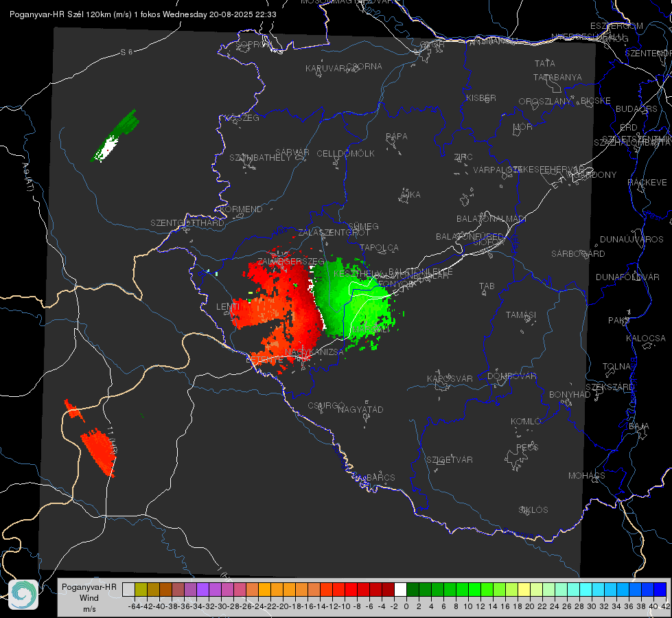Click the MÓR town label
Screen dimensions: 672x618
click(x=523, y=126)
